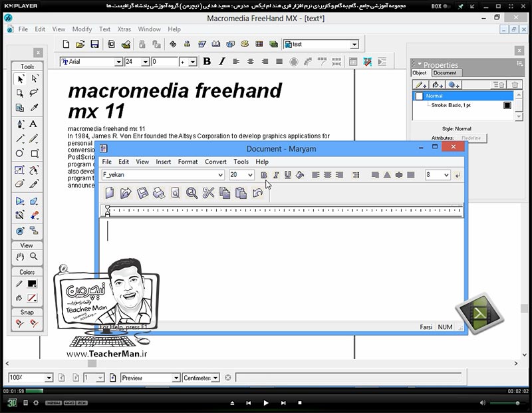532x413 pixels.
Task: Open the Preview mode dropdown
Action: tap(176, 378)
